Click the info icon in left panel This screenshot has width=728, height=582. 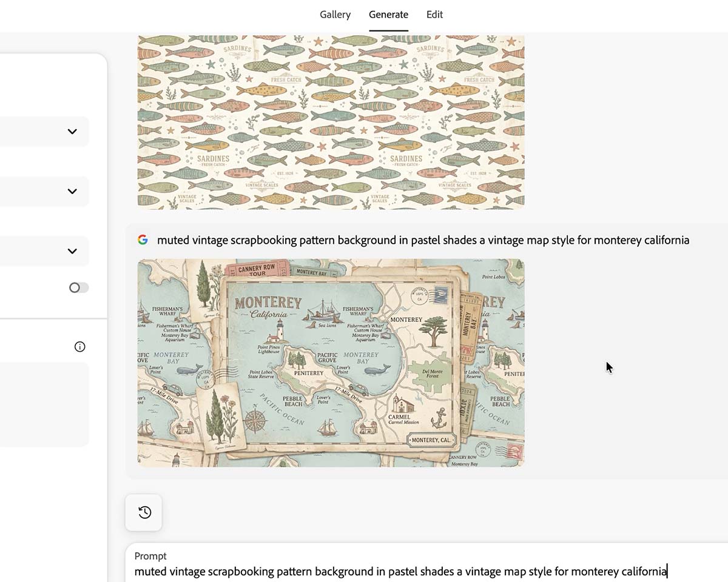coord(79,347)
